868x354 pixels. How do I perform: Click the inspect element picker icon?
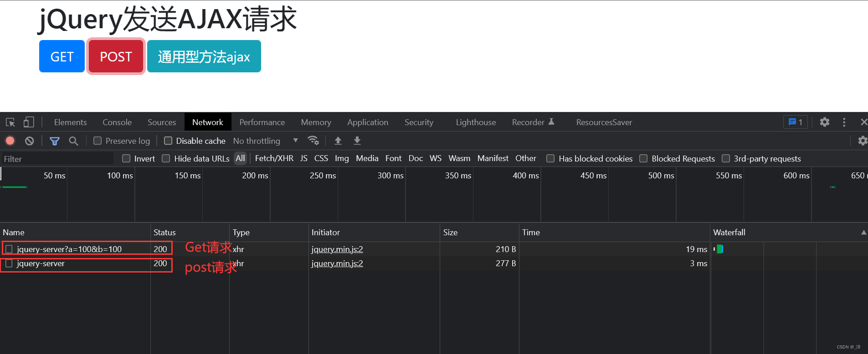click(10, 122)
